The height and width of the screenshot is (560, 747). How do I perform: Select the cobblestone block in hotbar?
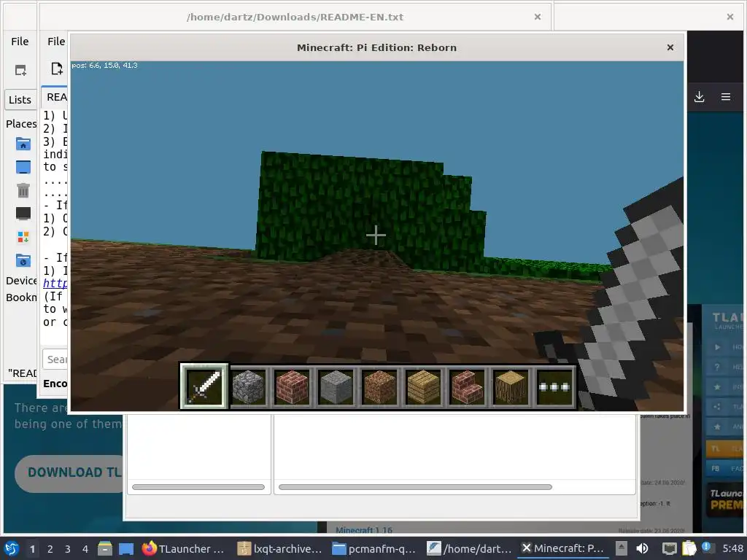(248, 386)
